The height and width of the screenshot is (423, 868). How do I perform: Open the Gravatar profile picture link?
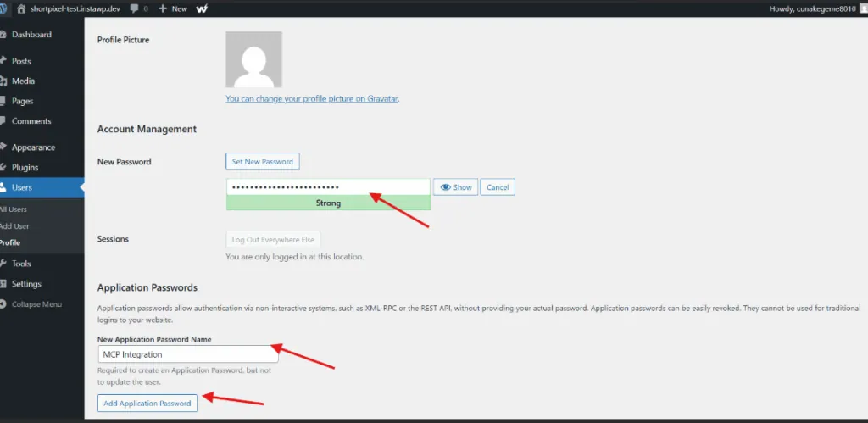coord(312,99)
